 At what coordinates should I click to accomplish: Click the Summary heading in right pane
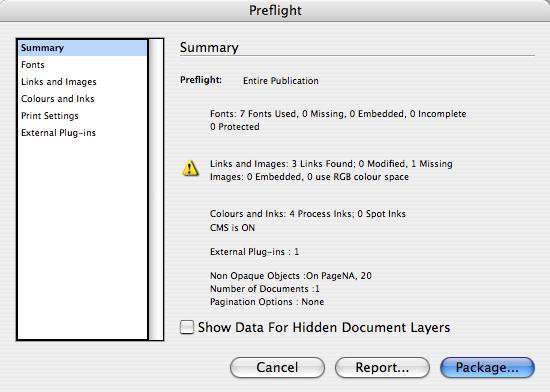209,47
